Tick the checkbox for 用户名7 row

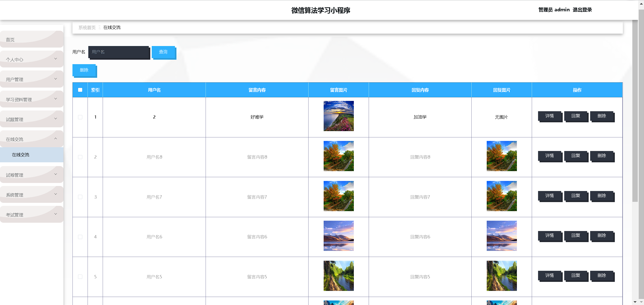[80, 197]
